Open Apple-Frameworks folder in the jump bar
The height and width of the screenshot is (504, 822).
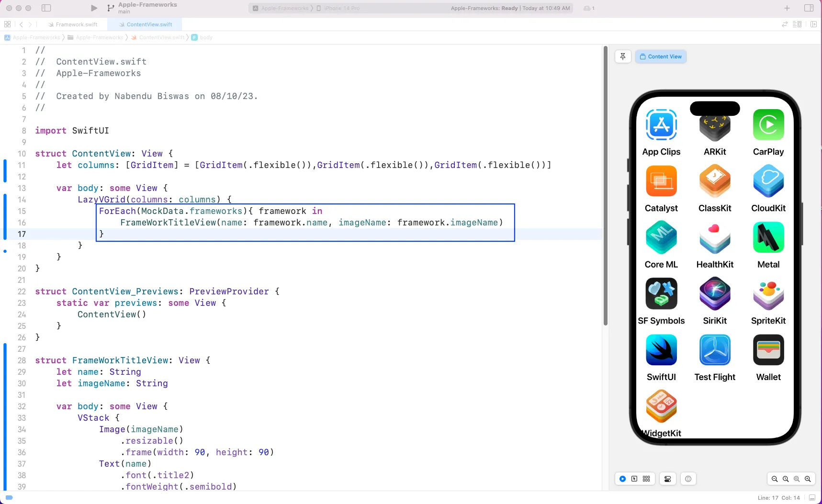click(95, 37)
